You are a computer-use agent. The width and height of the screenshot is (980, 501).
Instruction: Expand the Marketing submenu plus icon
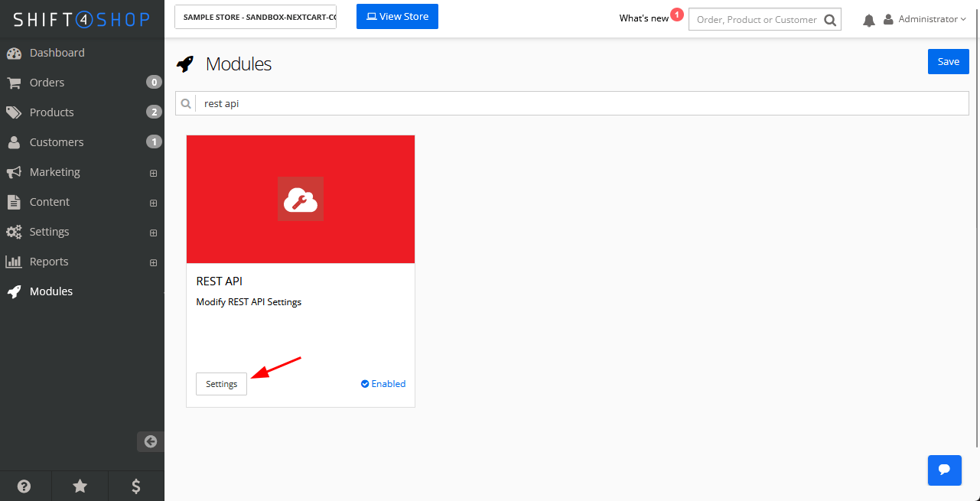(153, 173)
